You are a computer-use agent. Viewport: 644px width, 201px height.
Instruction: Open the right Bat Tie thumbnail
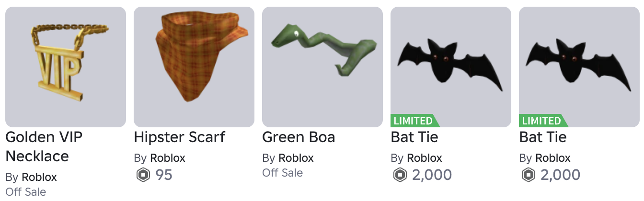click(579, 67)
